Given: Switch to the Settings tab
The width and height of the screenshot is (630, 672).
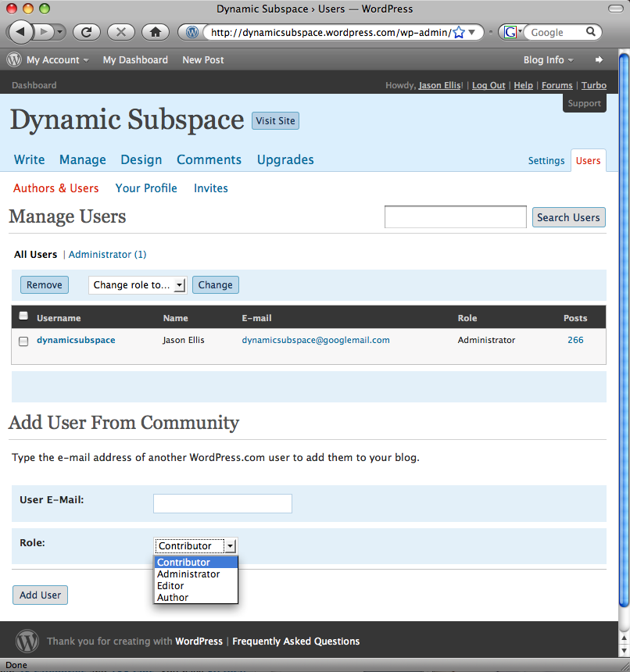Looking at the screenshot, I should tap(546, 160).
